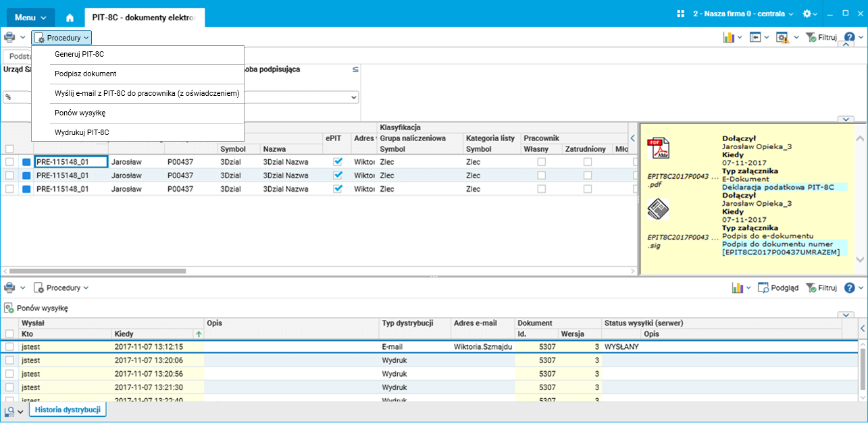Tick the selection checkbox for the first jstest row
Screen dimensions: 868x440
9,347
